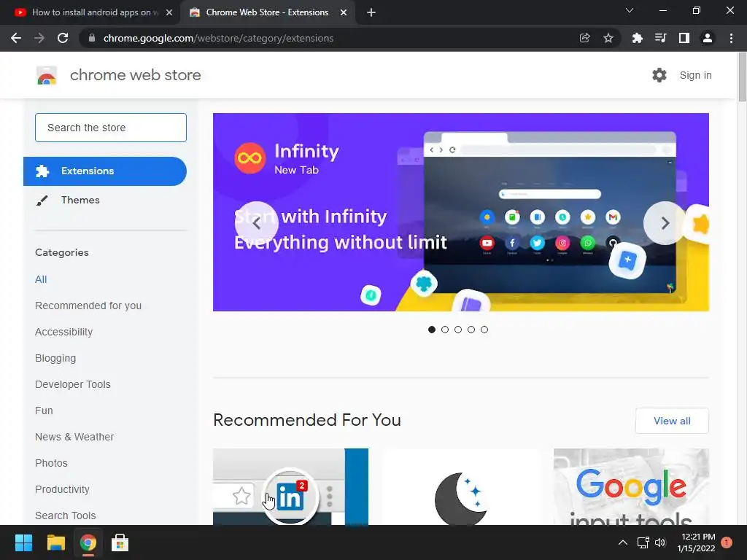Open the web store settings gear
Viewport: 747px width, 560px height.
tap(659, 75)
